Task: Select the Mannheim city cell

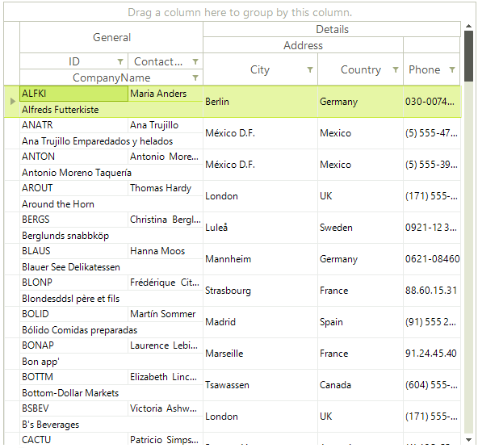Action: tap(260, 259)
